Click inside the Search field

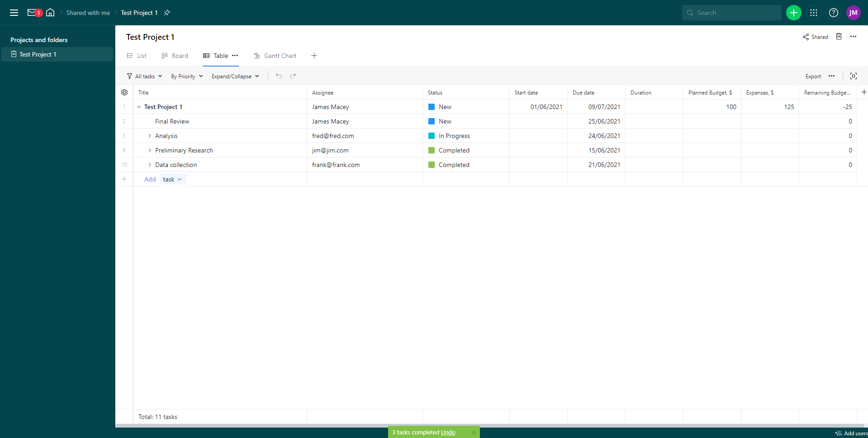tap(731, 13)
